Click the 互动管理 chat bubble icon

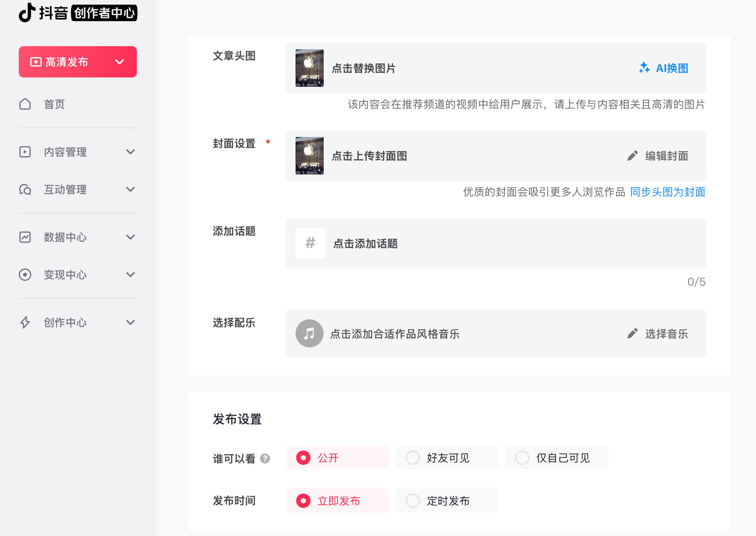[25, 190]
